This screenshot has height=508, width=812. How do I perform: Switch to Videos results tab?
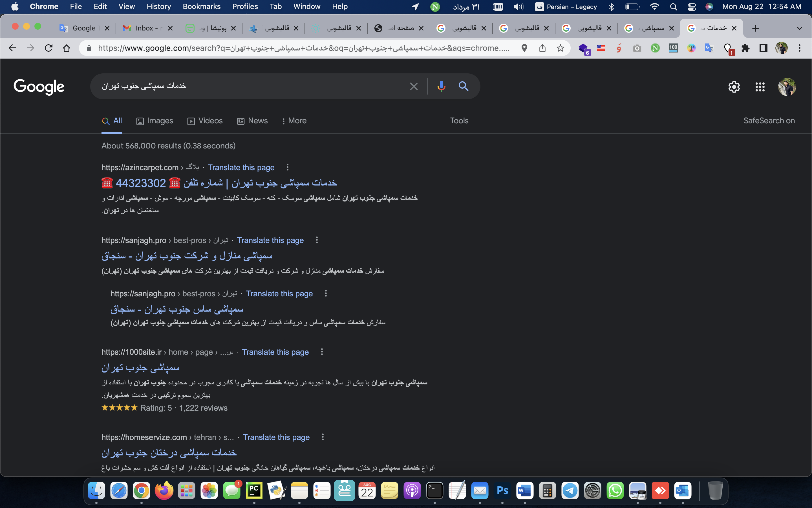click(205, 121)
